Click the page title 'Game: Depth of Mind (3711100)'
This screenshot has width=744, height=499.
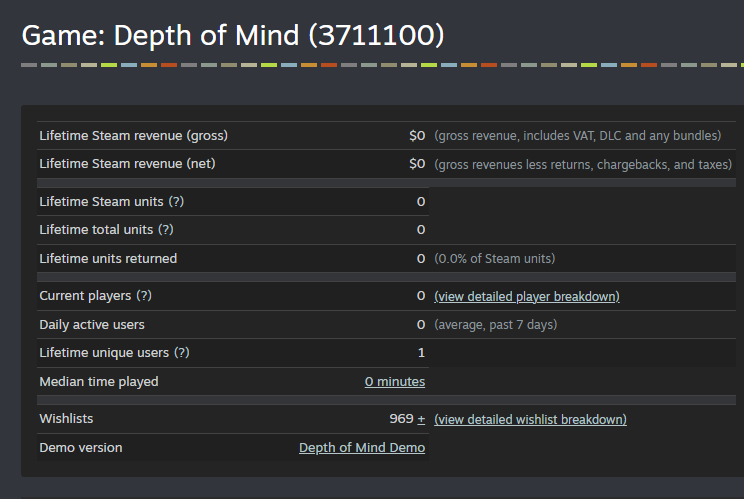pyautogui.click(x=233, y=36)
